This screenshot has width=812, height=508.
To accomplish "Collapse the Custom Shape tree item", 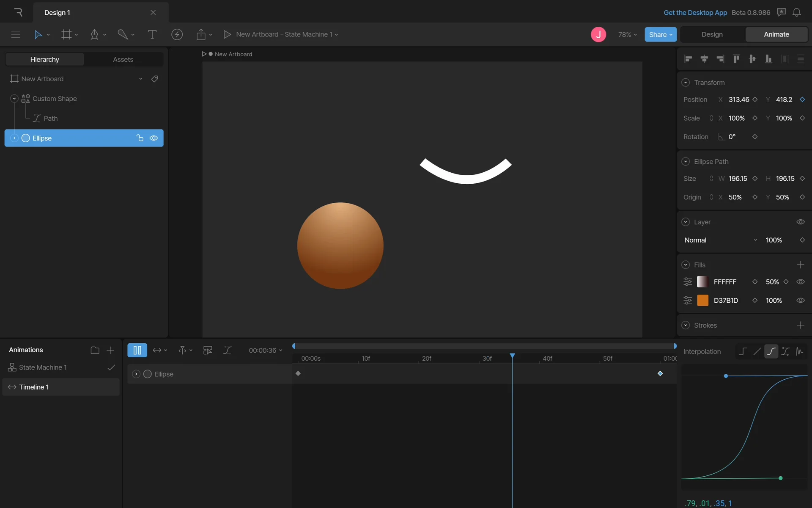I will (x=14, y=99).
